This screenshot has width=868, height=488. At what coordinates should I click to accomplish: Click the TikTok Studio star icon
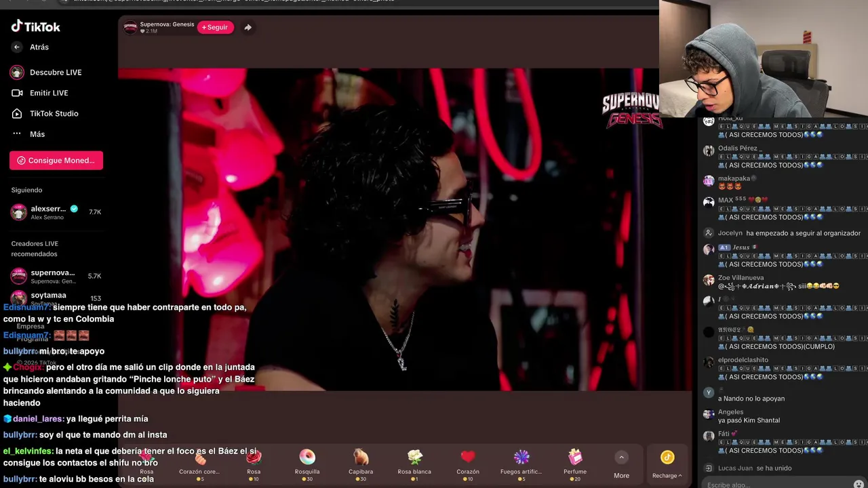click(x=17, y=113)
